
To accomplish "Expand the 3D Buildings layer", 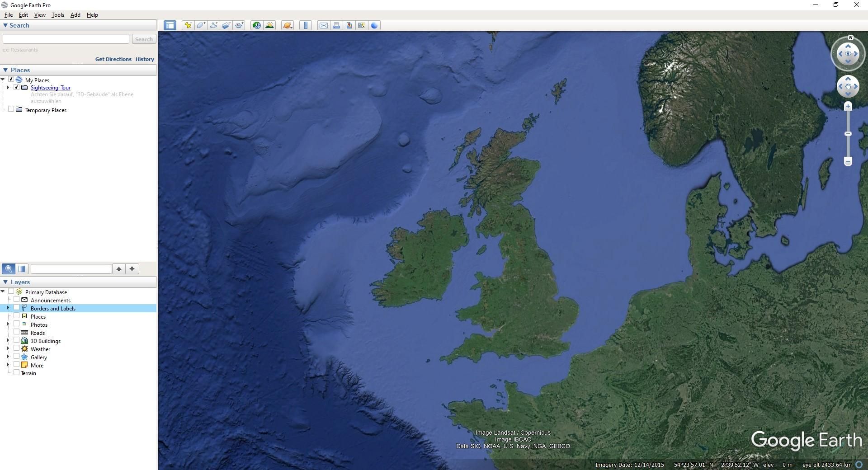I will (x=8, y=341).
